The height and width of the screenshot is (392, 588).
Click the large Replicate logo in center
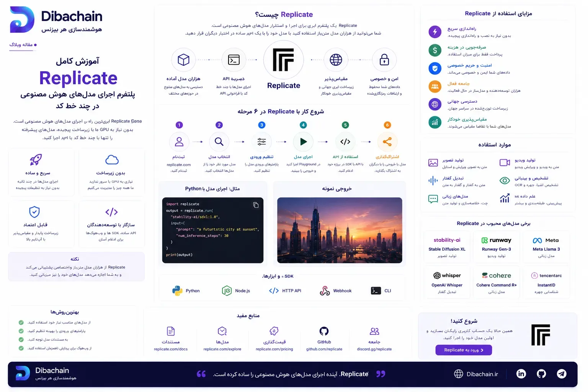tap(283, 60)
